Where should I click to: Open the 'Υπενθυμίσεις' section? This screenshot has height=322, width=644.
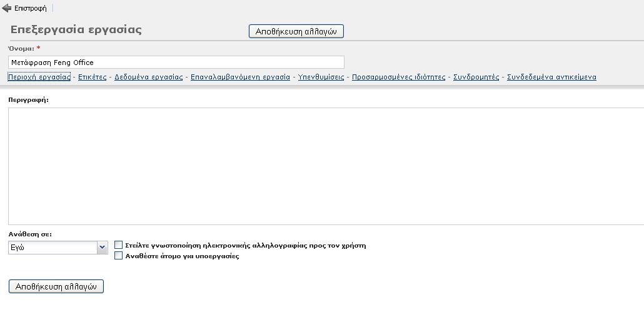[x=321, y=77]
